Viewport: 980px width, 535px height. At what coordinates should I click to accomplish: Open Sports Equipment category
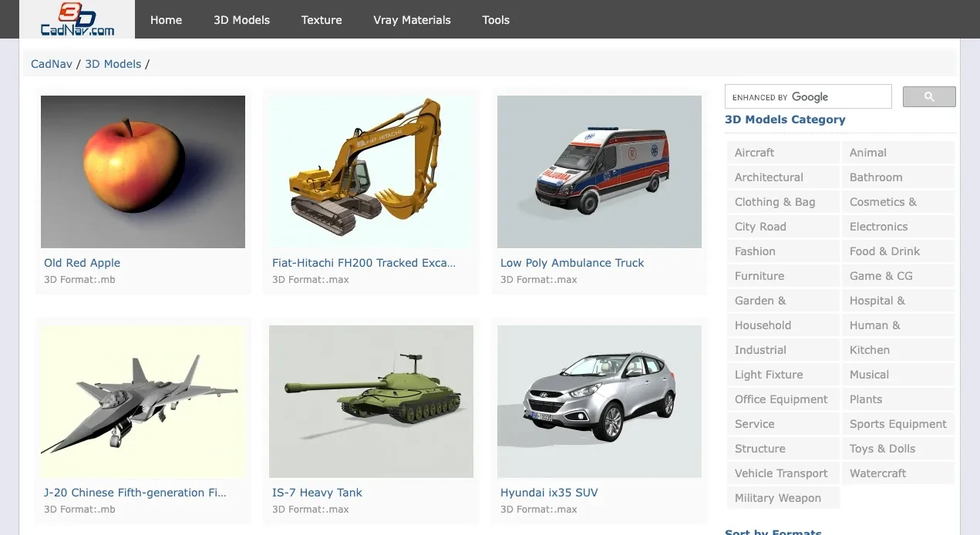pos(897,424)
